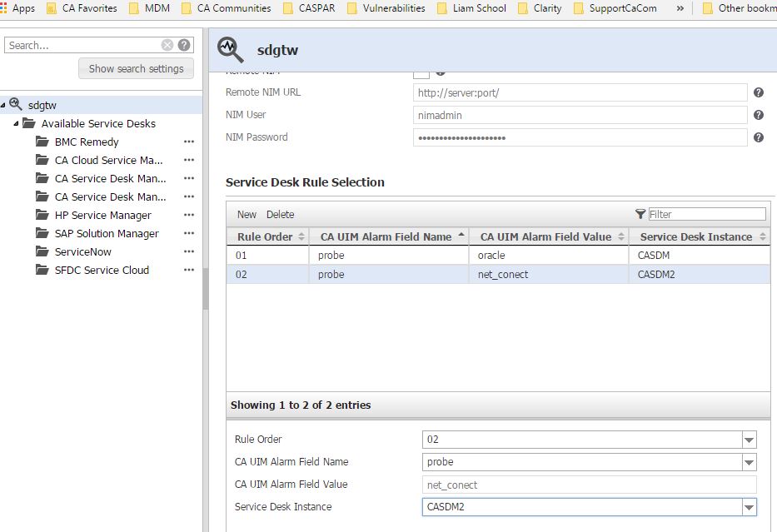Viewport: 777px width, 532px height.
Task: Collapse the sdgtw tree node
Action: [3, 105]
